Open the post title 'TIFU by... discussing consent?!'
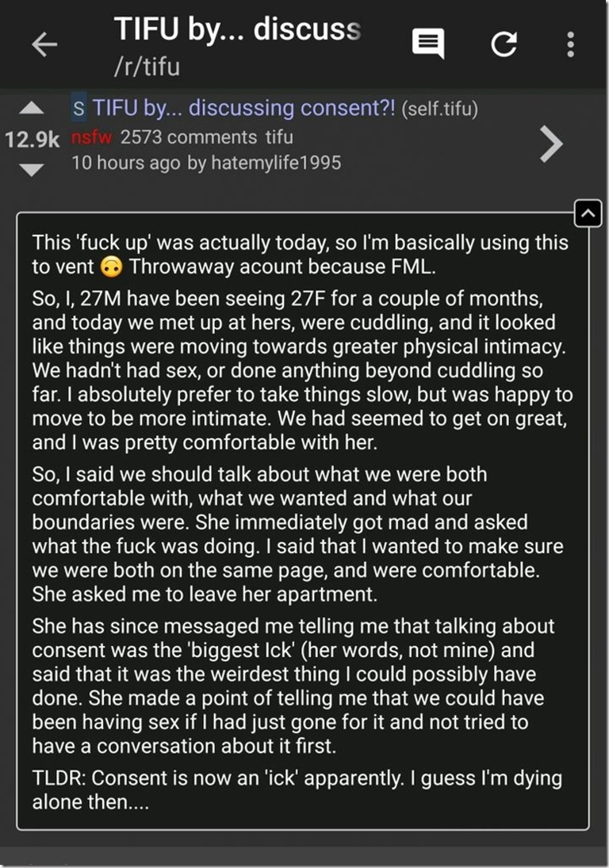The width and height of the screenshot is (609, 868). [243, 109]
